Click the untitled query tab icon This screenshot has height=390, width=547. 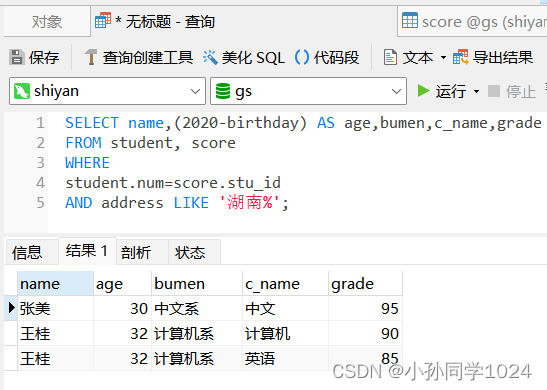[x=103, y=20]
